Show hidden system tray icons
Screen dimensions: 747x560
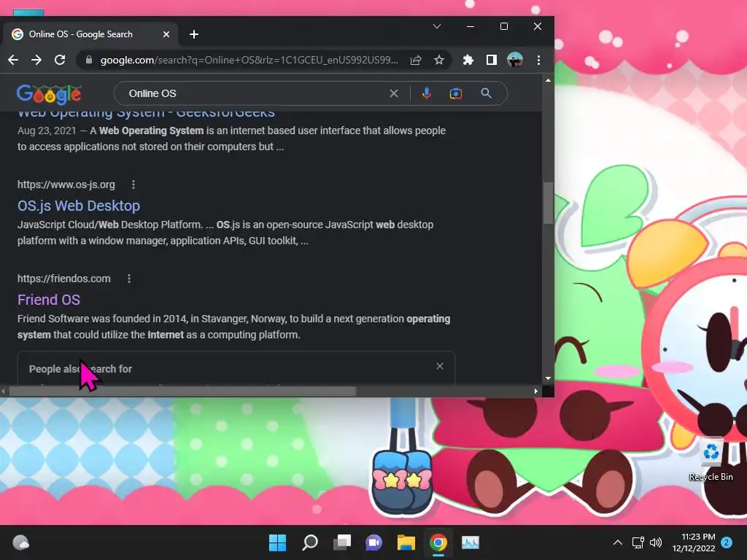pos(617,542)
